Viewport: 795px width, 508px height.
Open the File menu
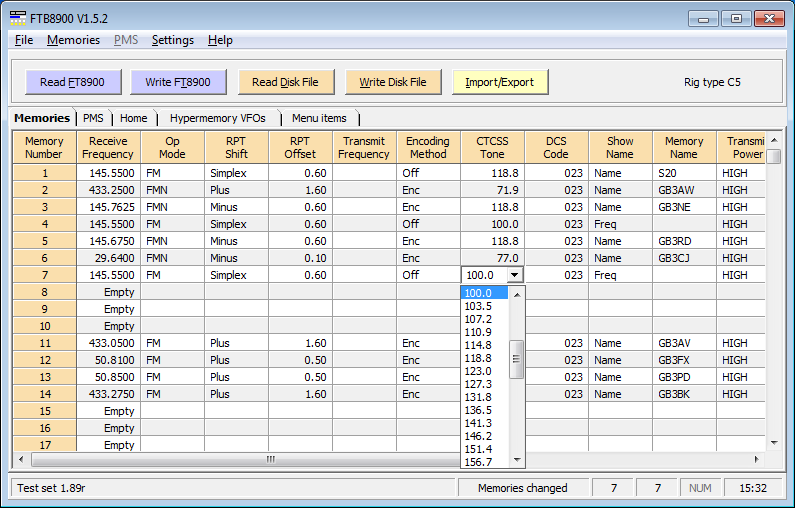(24, 40)
